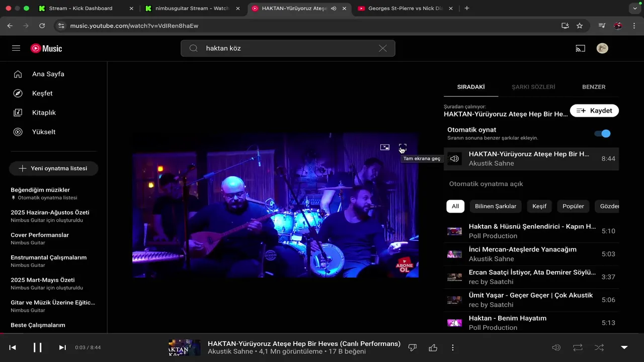Like the playing song

point(433,347)
